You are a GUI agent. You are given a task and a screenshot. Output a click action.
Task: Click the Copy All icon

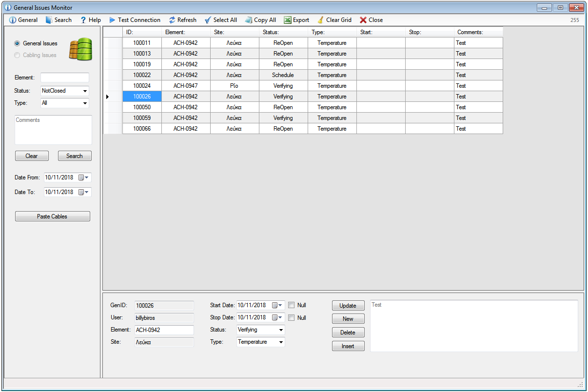tap(249, 20)
